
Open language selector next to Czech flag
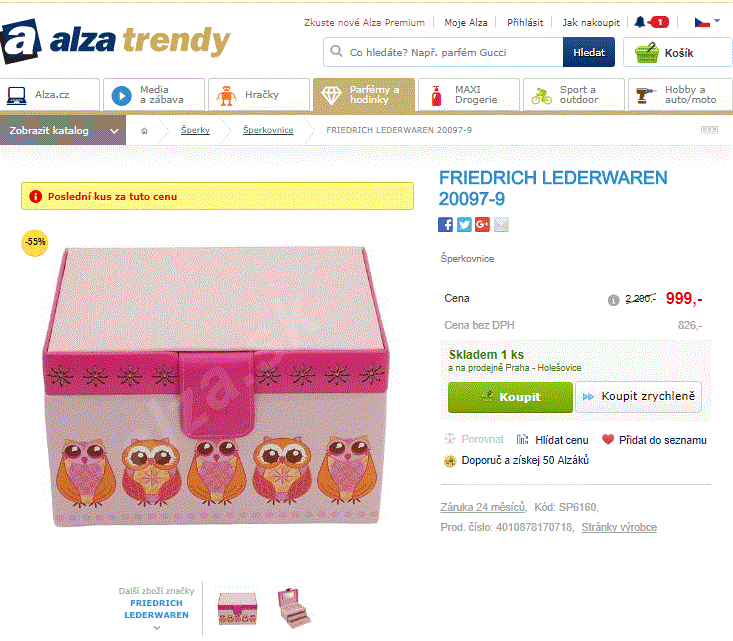tap(707, 22)
